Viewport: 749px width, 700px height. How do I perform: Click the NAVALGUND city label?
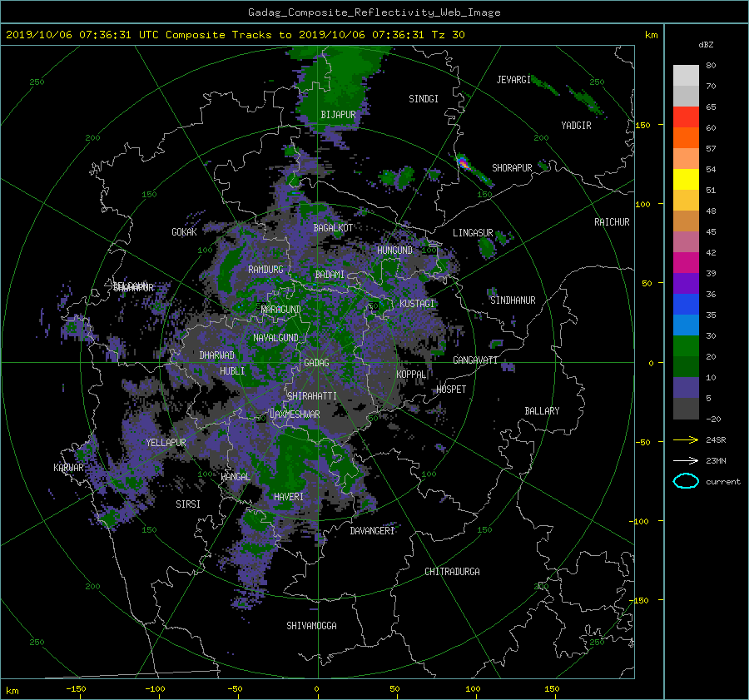(275, 338)
